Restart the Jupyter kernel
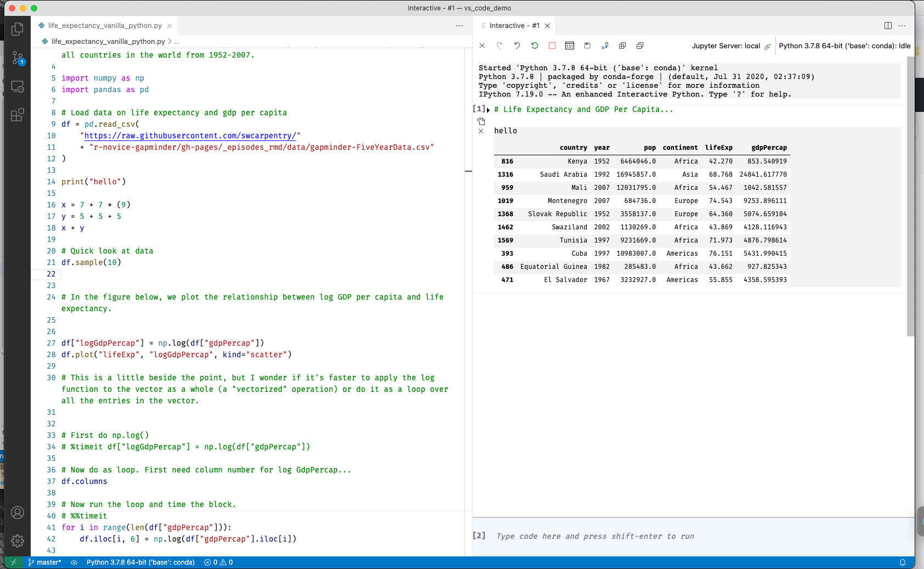924x569 pixels. pyautogui.click(x=535, y=46)
